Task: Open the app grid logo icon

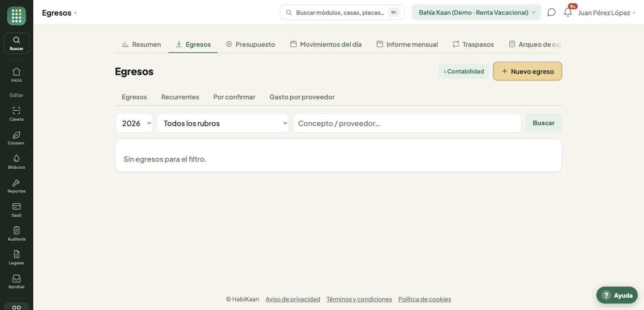Action: point(16,16)
